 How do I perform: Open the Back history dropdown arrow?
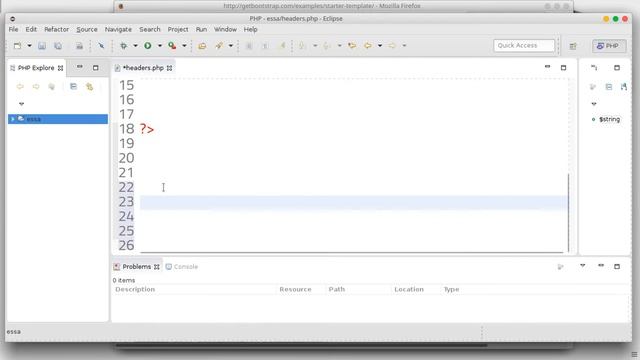(x=380, y=46)
